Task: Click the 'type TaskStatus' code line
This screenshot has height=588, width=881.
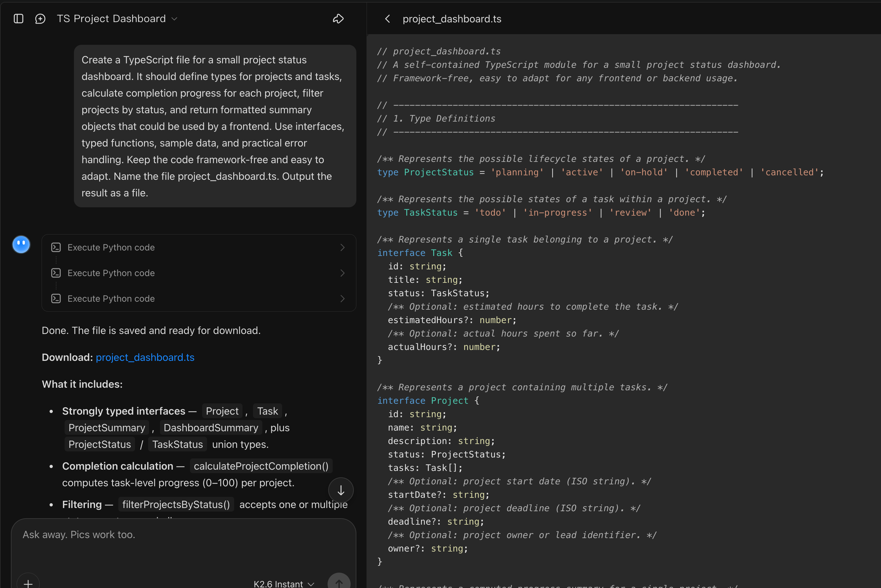Action: [x=541, y=213]
